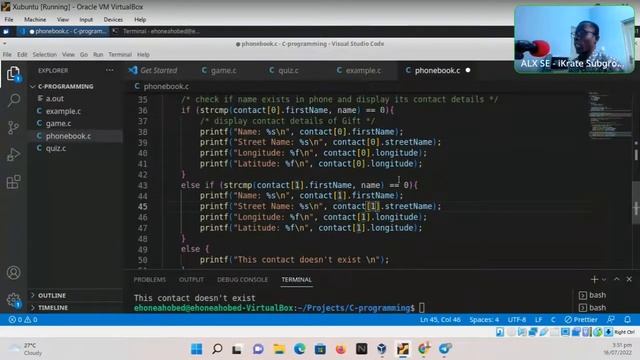Switch to the OUTPUT panel tab

191,280
